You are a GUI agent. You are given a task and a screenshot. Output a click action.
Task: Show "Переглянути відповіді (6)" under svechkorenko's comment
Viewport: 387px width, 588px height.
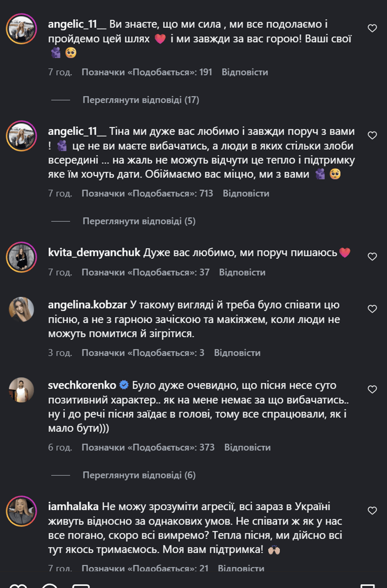pos(139,475)
